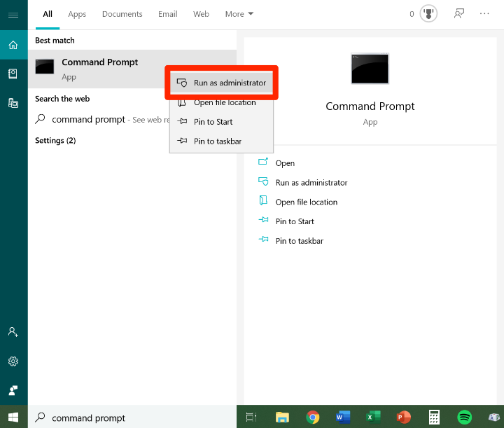Click Open file location in the right pane

(298, 202)
